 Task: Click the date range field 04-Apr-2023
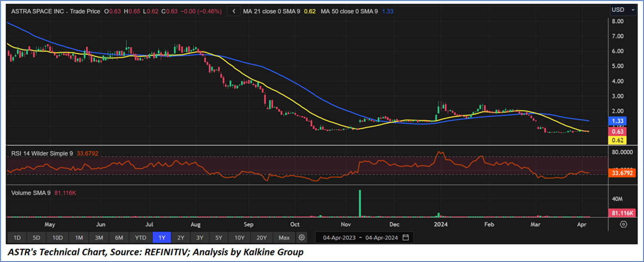pos(339,238)
